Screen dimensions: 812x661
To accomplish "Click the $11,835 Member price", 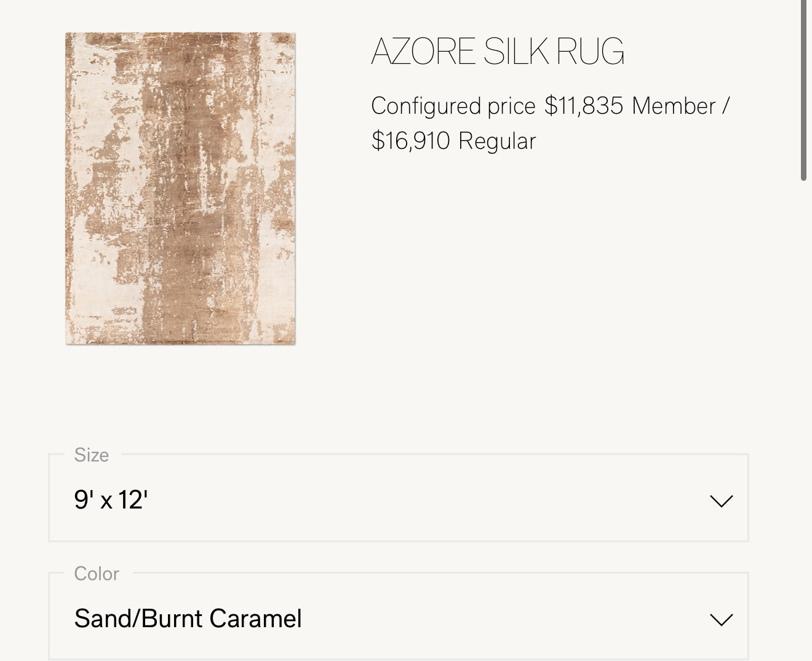I will [x=583, y=105].
